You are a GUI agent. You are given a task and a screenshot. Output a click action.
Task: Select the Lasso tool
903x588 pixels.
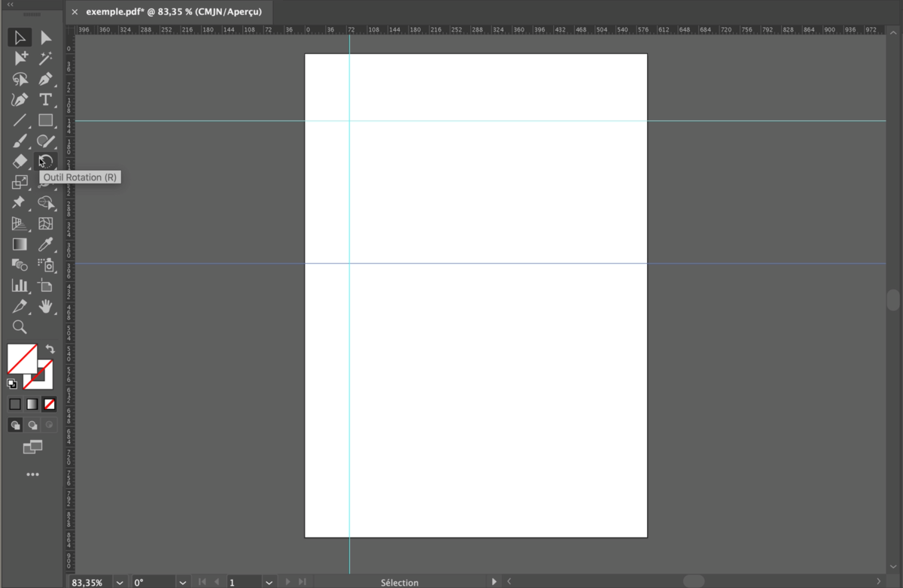tap(20, 79)
